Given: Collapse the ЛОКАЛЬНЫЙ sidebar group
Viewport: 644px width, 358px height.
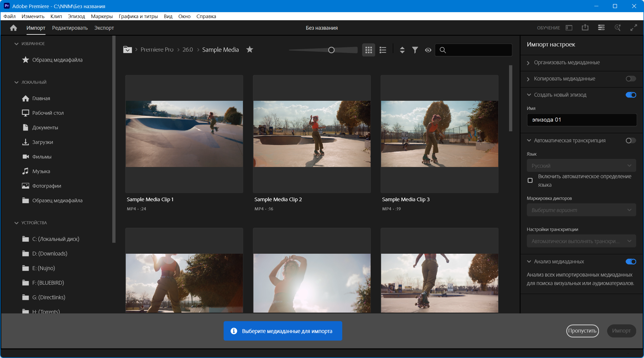Looking at the screenshot, I should (x=16, y=82).
